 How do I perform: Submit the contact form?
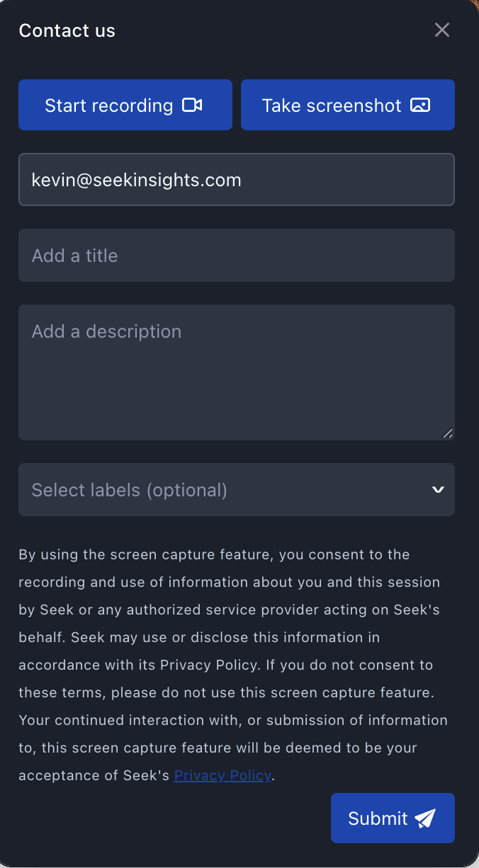pyautogui.click(x=393, y=818)
